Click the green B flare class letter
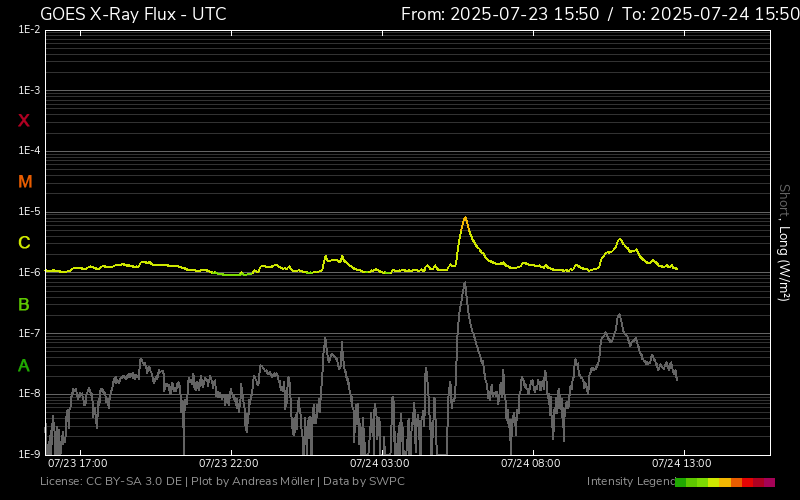Viewport: 800px width, 500px height. 23,305
